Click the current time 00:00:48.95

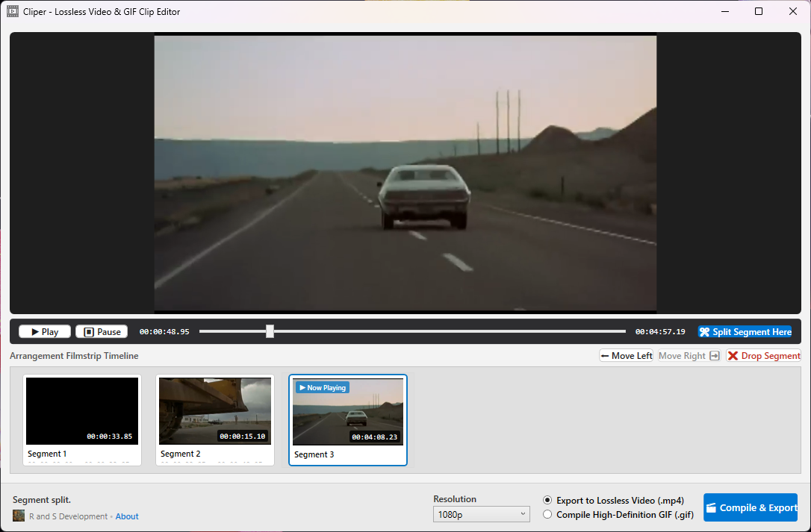coord(164,331)
